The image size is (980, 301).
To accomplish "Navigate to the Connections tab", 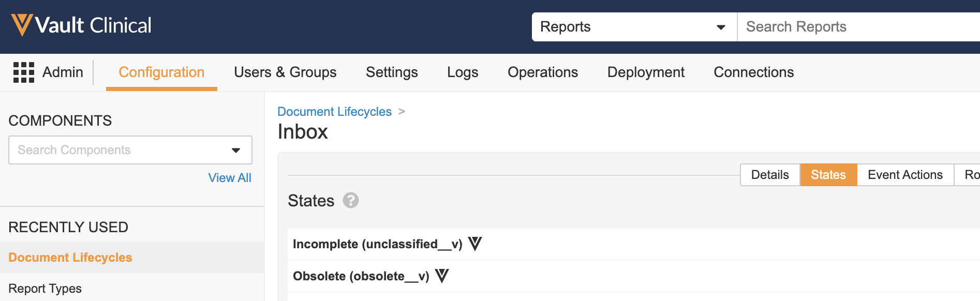I will (x=753, y=72).
